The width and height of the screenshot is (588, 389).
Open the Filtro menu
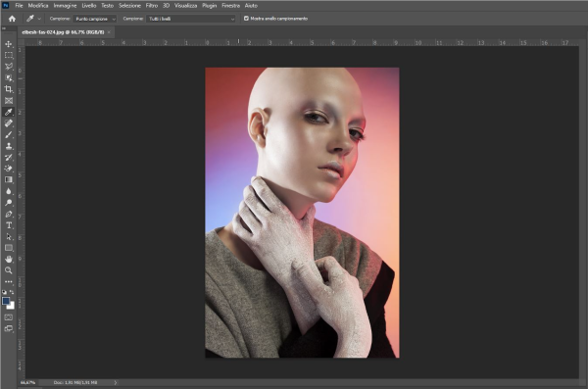coord(152,6)
